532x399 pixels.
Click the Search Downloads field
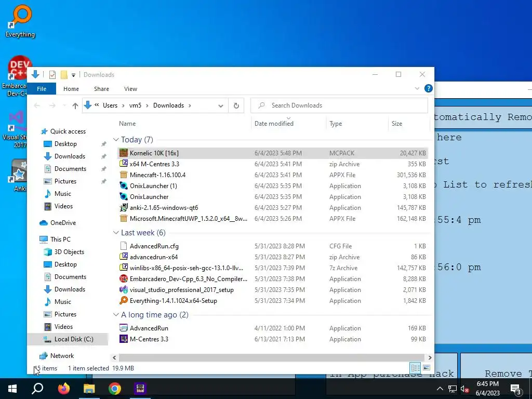339,105
